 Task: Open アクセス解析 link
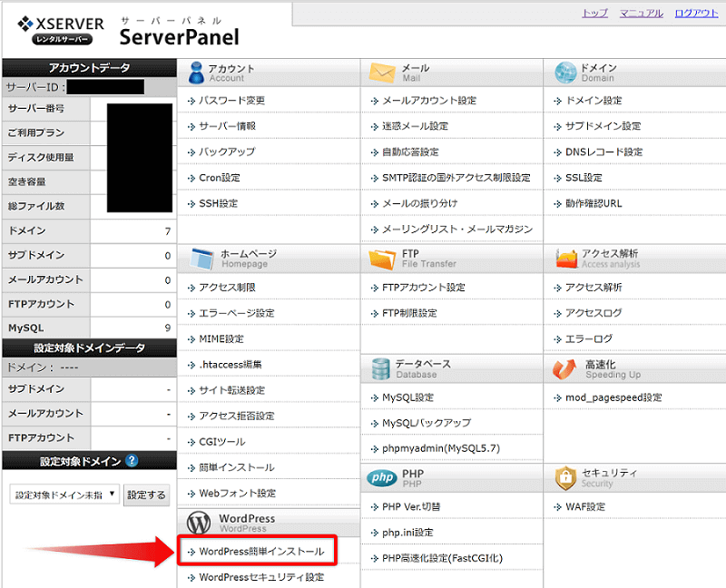tap(594, 288)
